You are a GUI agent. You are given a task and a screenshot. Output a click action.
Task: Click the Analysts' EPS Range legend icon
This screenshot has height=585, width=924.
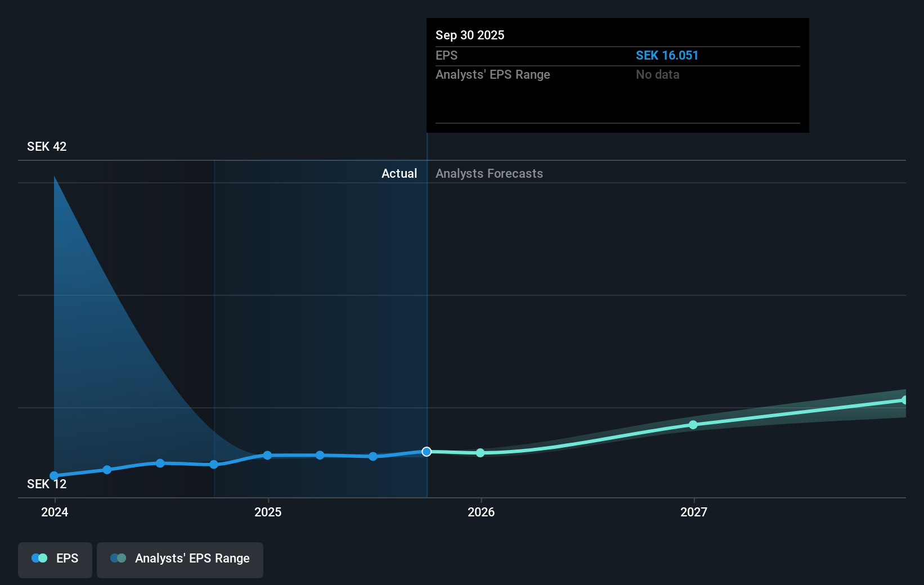(x=118, y=558)
